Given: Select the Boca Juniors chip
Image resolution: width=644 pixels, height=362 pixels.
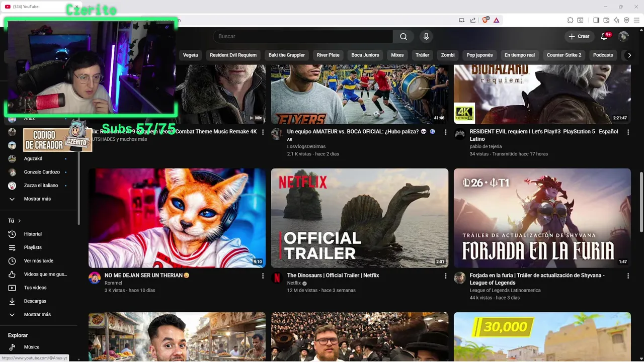Looking at the screenshot, I should (x=365, y=55).
